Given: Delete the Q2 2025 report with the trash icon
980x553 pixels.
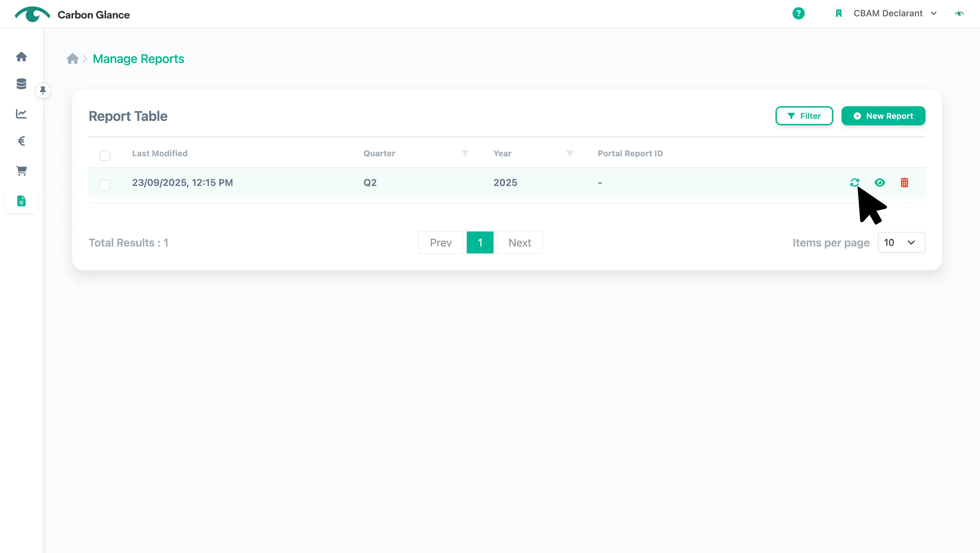Looking at the screenshot, I should [904, 183].
